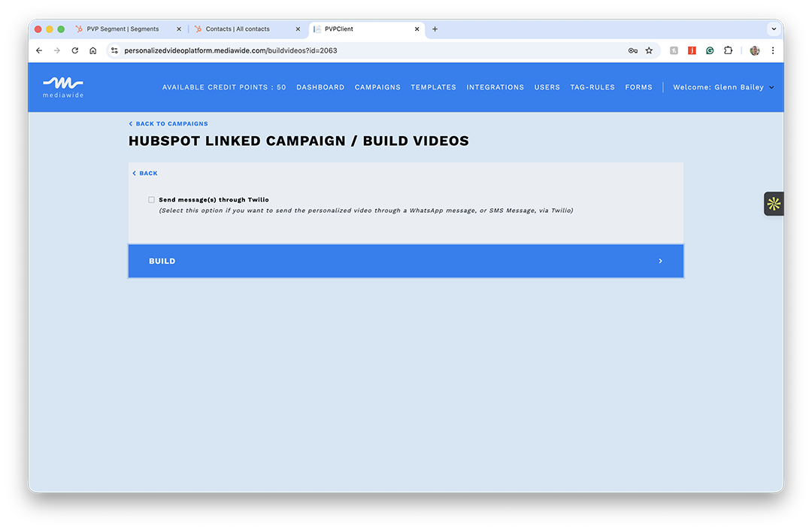Click the Mediawide logo in header
Image resolution: width=812 pixels, height=530 pixels.
[63, 86]
